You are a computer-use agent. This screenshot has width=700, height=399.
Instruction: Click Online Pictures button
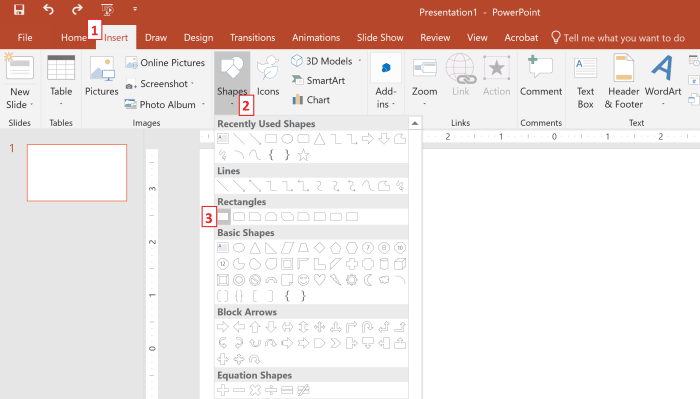[165, 62]
